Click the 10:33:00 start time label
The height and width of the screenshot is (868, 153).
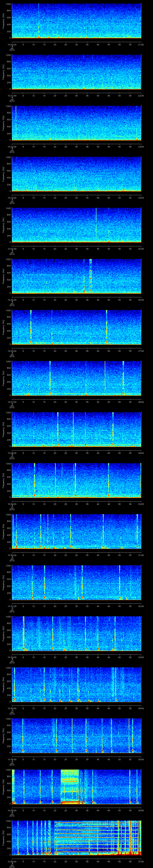12,708
